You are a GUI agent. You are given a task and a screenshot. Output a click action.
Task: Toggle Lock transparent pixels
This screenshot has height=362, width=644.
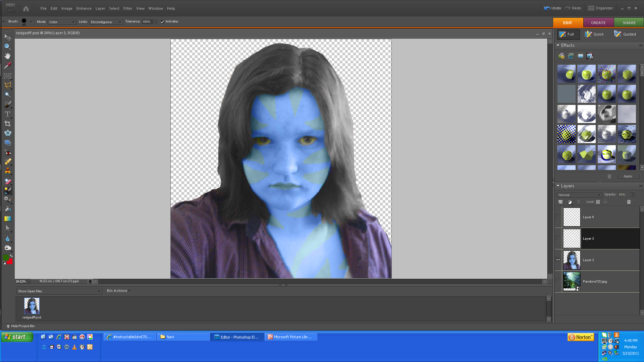point(598,202)
